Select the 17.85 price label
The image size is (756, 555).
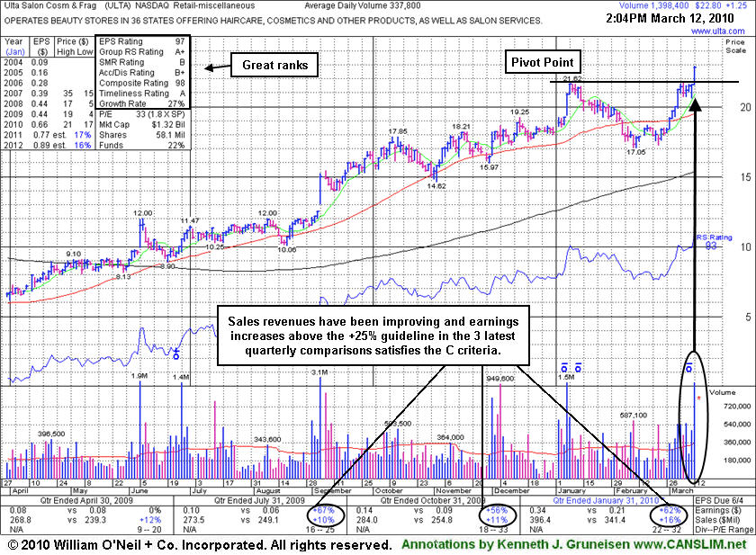pos(398,131)
